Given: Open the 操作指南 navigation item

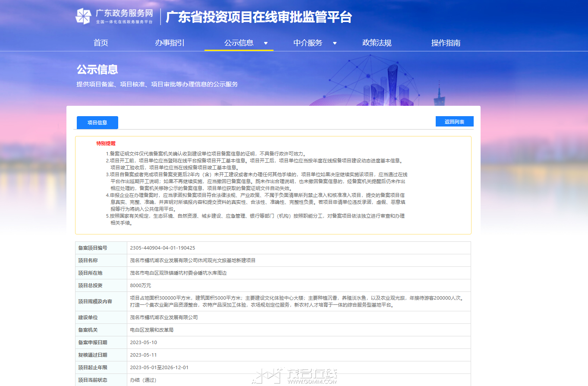Looking at the screenshot, I should coord(446,43).
